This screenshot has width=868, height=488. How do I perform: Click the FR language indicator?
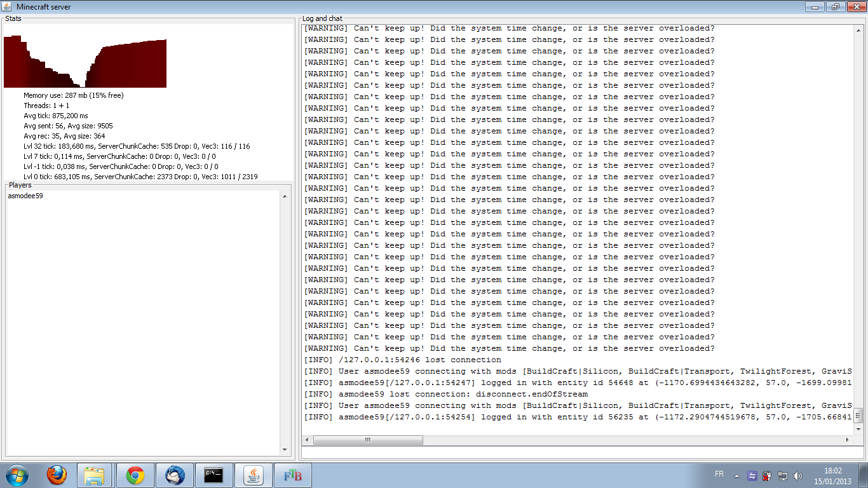pos(719,475)
